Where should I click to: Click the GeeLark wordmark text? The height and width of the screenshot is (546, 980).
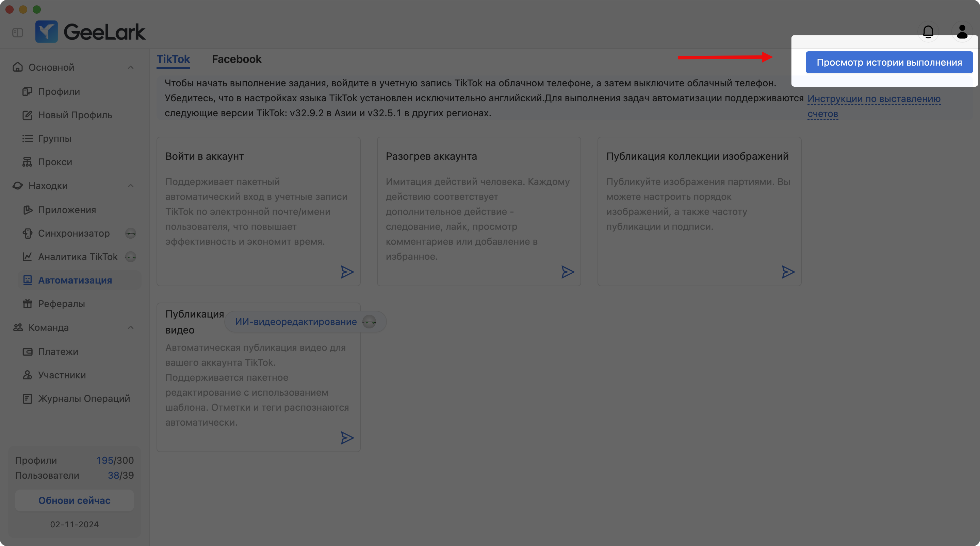pyautogui.click(x=104, y=32)
